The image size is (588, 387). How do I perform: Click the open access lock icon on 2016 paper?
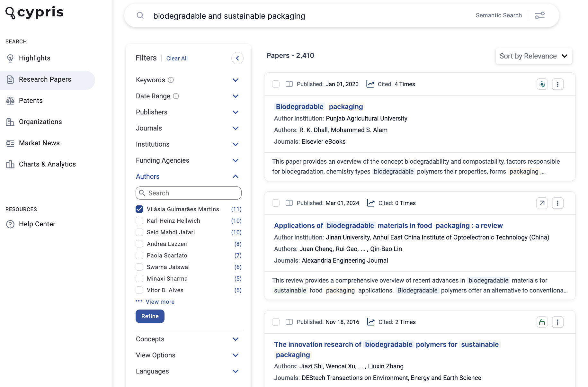[542, 322]
